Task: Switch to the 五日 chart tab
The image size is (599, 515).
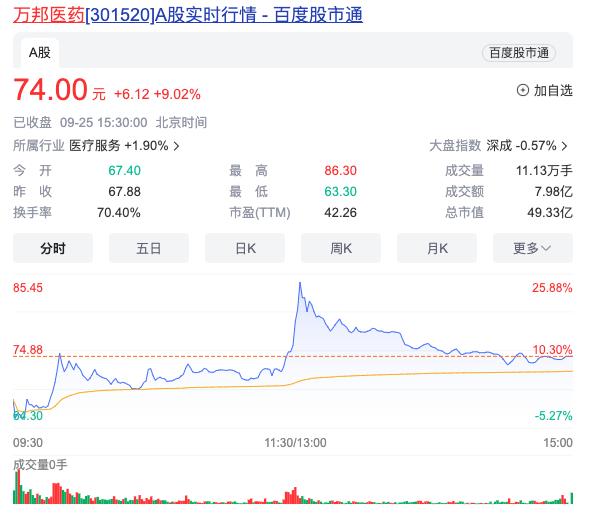Action: point(149,248)
